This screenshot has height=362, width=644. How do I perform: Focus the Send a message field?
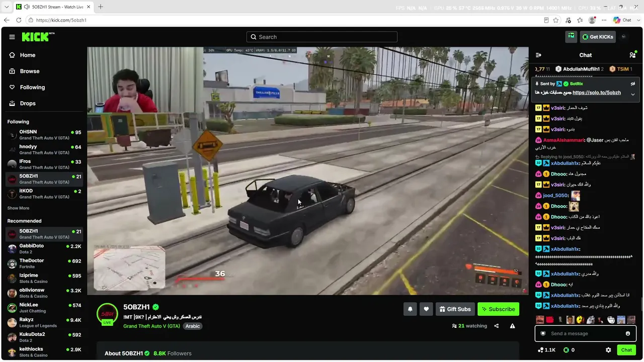coord(585,333)
